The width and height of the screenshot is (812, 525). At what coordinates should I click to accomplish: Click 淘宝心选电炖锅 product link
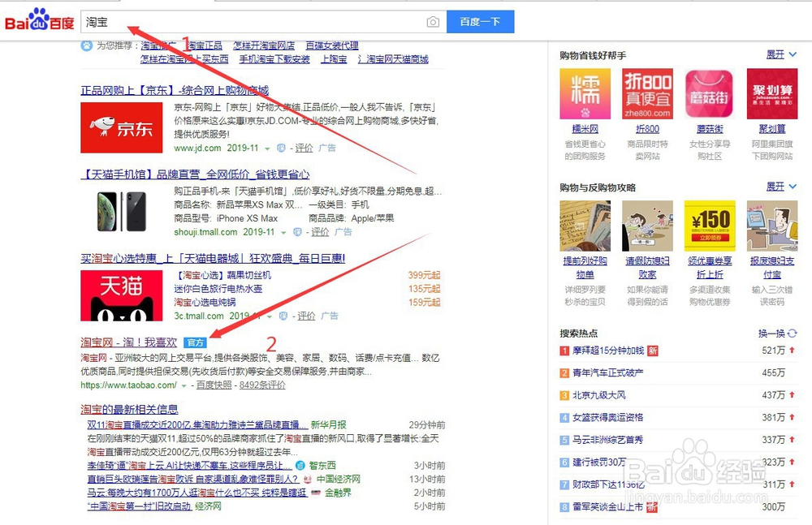205,302
